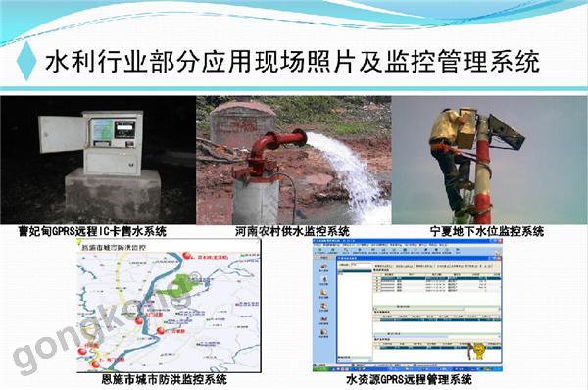The image size is (588, 390).
Task: Click the Windows Start button in embedded screenshot
Action: 321,369
